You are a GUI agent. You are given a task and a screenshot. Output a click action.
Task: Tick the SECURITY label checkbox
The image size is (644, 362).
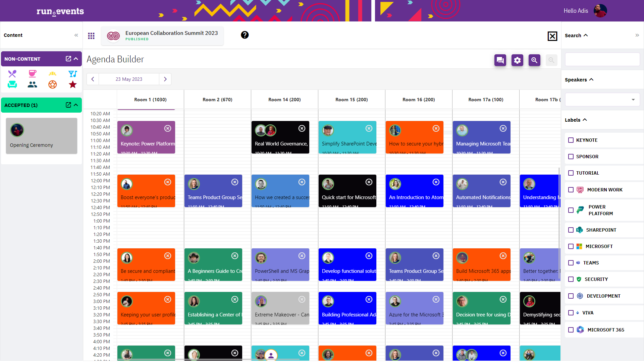pyautogui.click(x=571, y=279)
